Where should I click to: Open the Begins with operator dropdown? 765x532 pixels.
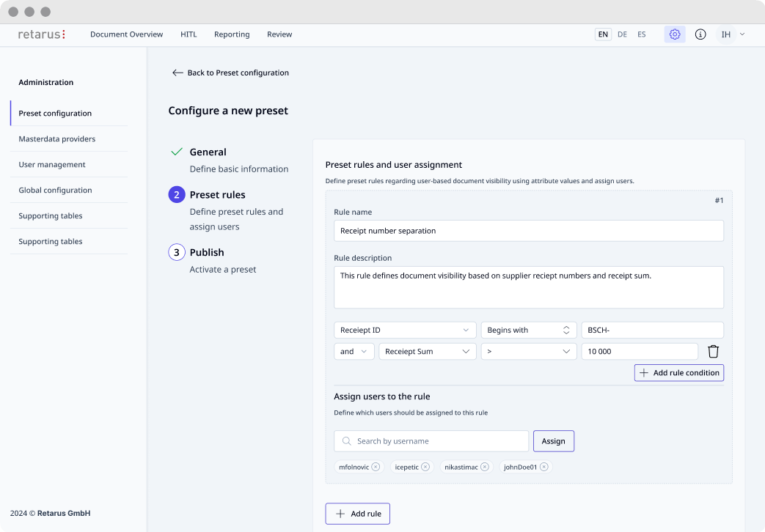529,330
